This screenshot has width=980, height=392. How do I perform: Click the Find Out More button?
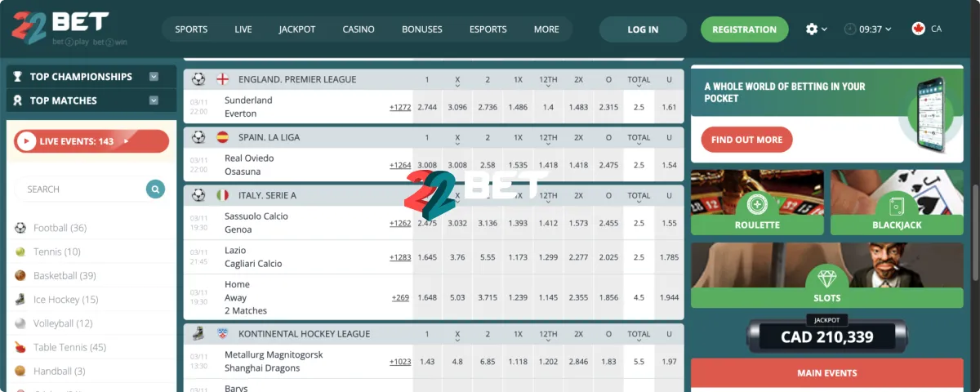click(746, 140)
